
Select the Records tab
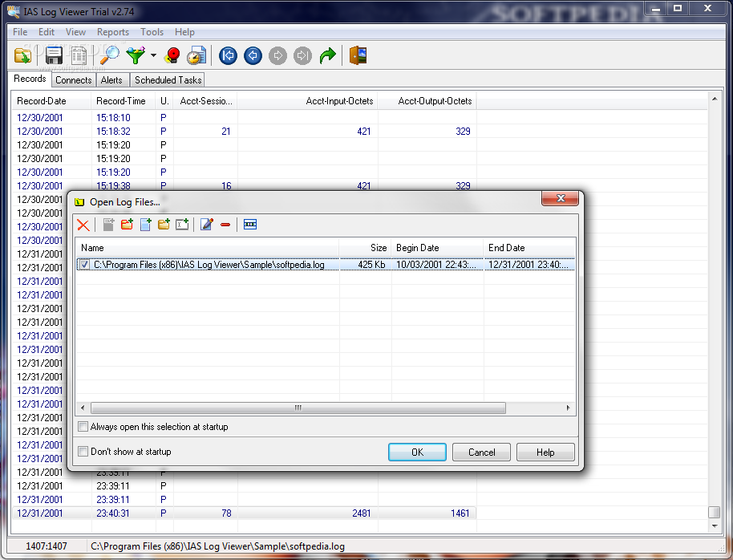(x=30, y=79)
